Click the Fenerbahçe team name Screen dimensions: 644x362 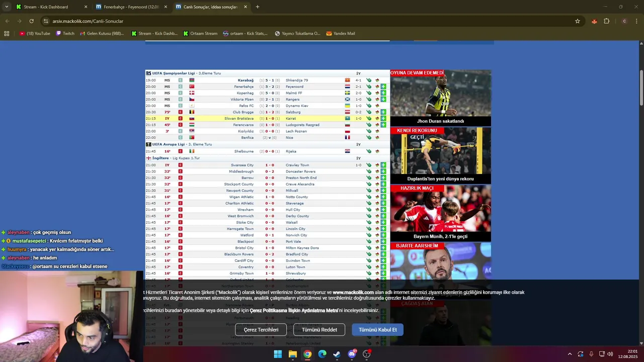pos(244,86)
